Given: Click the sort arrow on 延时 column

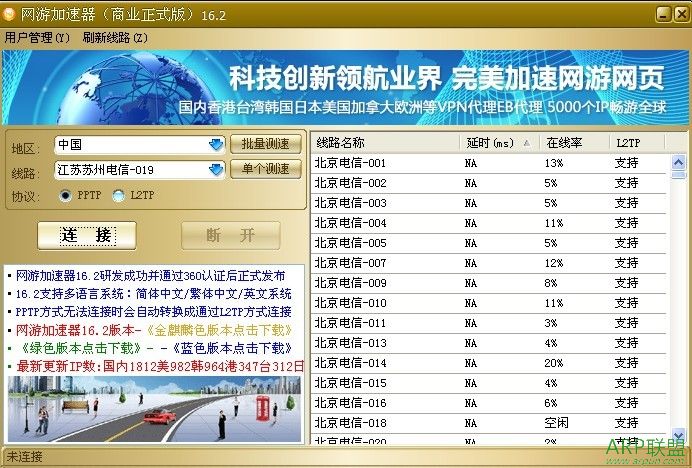Looking at the screenshot, I should [x=526, y=143].
